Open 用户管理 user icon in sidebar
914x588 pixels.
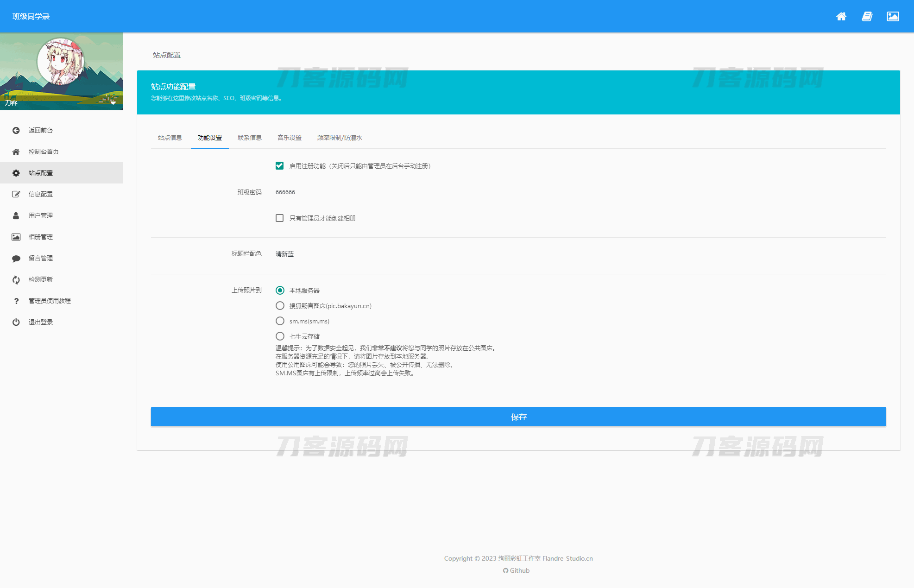tap(16, 215)
